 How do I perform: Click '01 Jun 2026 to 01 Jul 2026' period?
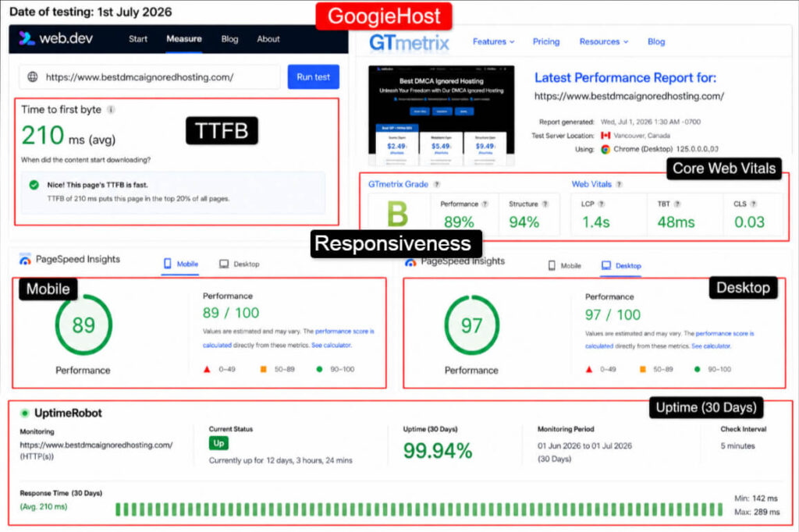pyautogui.click(x=584, y=446)
